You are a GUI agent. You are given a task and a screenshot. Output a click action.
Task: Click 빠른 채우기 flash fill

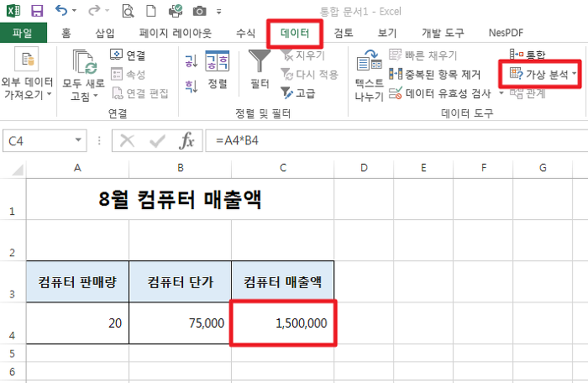(423, 55)
